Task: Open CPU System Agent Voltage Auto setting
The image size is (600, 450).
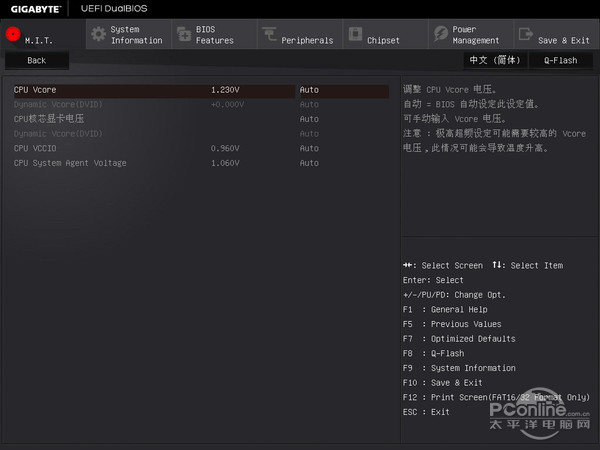Action: point(309,163)
